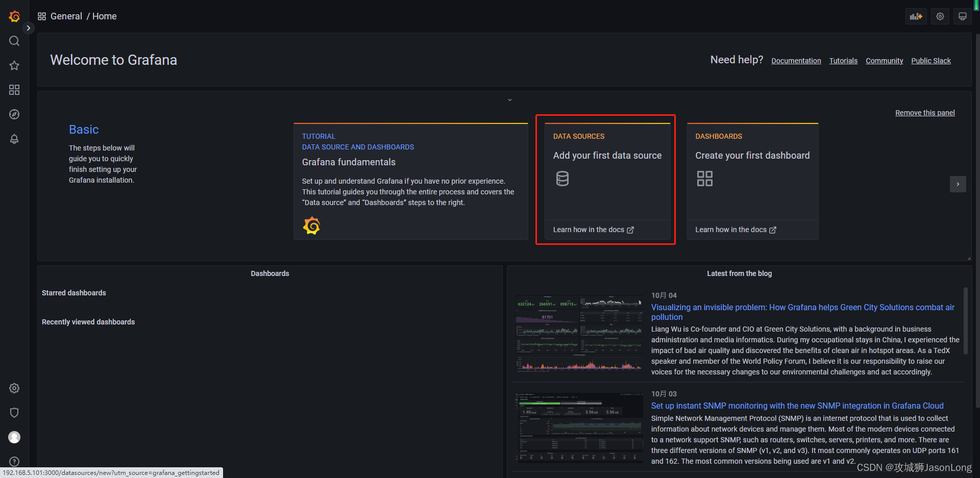Viewport: 980px width, 478px height.
Task: Open Dashboard settings gear in top bar
Action: click(940, 16)
